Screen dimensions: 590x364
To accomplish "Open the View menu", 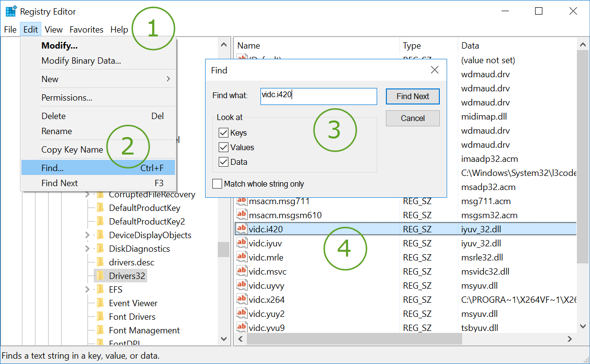I will (x=53, y=29).
